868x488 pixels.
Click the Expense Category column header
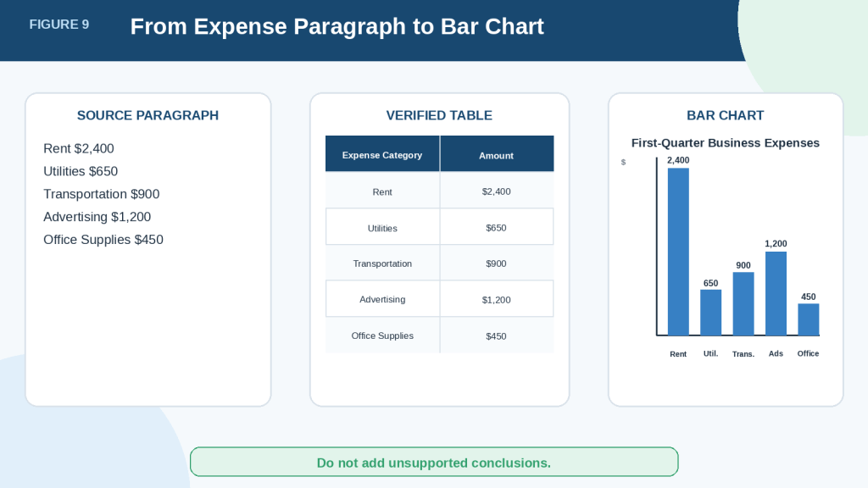pyautogui.click(x=382, y=155)
